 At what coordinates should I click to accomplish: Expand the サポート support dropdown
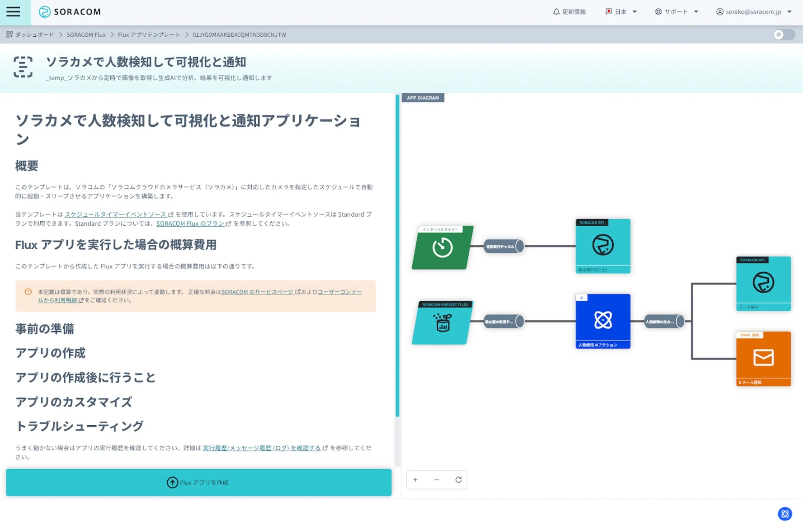coord(676,12)
